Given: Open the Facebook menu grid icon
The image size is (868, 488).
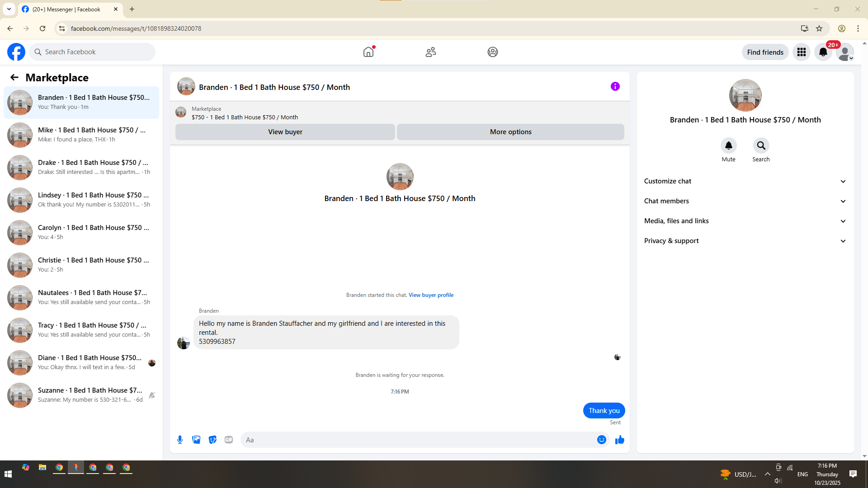Looking at the screenshot, I should (x=801, y=52).
